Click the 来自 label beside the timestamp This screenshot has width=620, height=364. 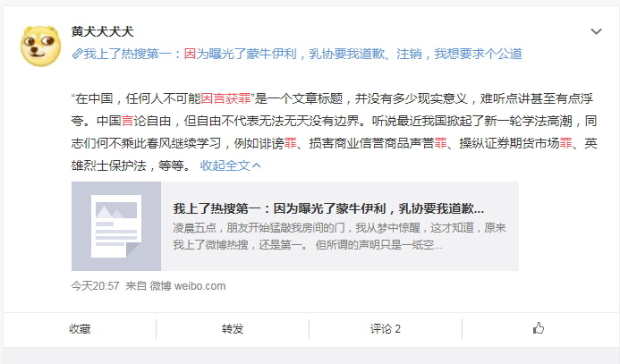pos(136,286)
